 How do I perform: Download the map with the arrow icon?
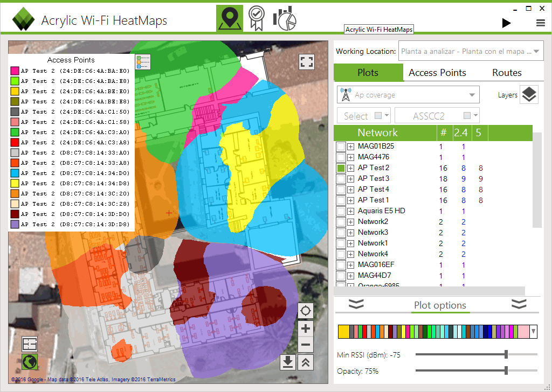click(288, 362)
